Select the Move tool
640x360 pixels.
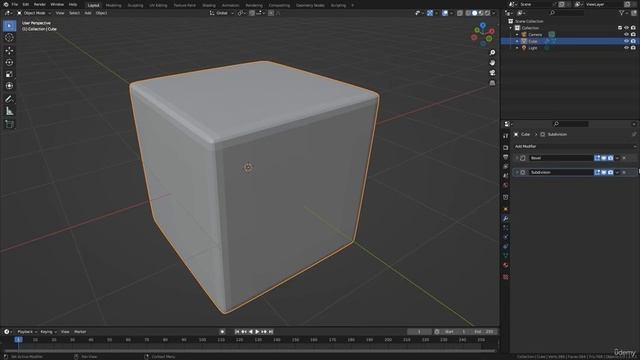[9, 51]
